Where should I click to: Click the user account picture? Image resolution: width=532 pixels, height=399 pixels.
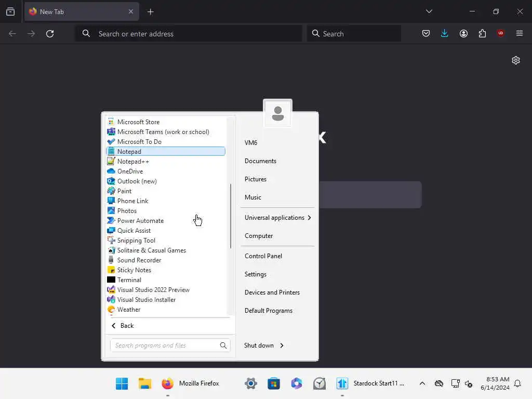click(277, 113)
